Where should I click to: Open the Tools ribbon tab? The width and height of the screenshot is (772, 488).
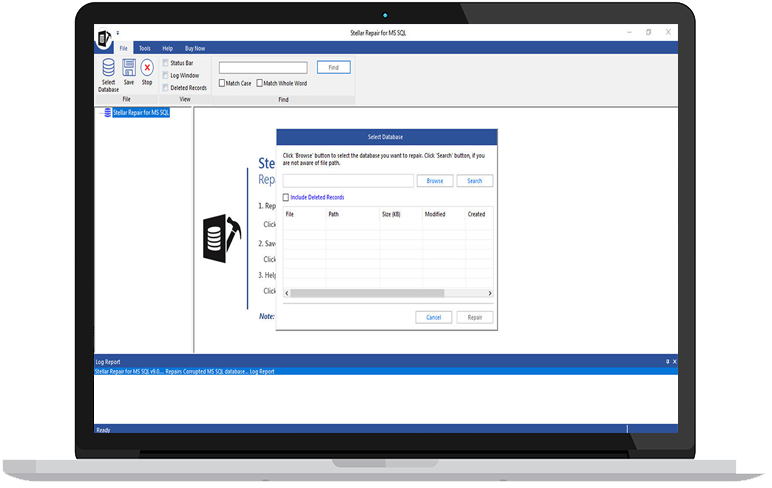point(145,48)
